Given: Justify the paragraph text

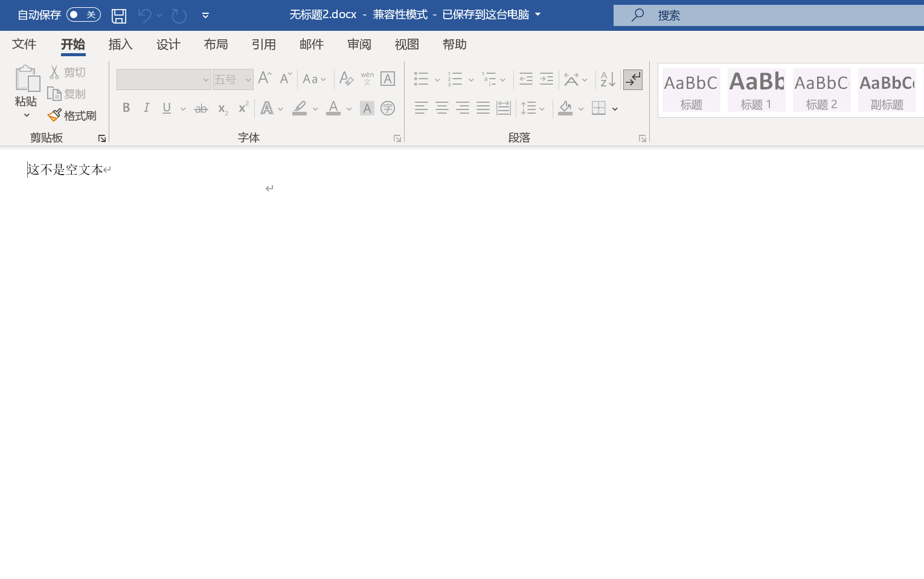Looking at the screenshot, I should click(x=483, y=108).
